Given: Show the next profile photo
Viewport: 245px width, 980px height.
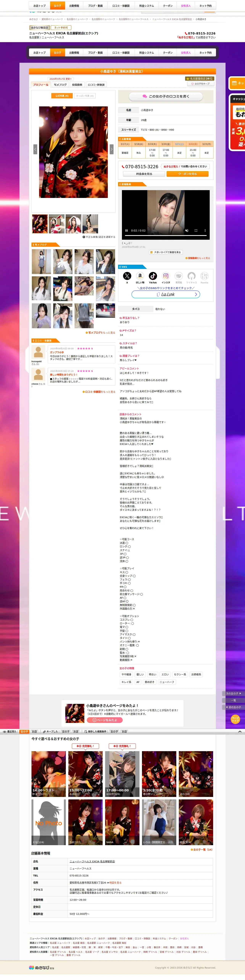Looking at the screenshot, I should pos(111,149).
